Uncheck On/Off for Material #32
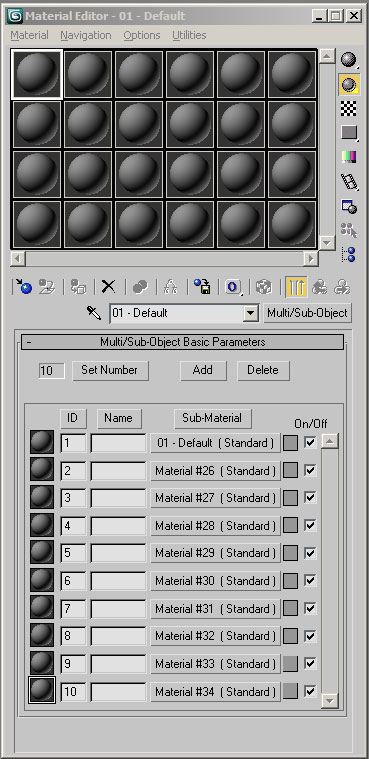This screenshot has height=759, width=369. (310, 636)
